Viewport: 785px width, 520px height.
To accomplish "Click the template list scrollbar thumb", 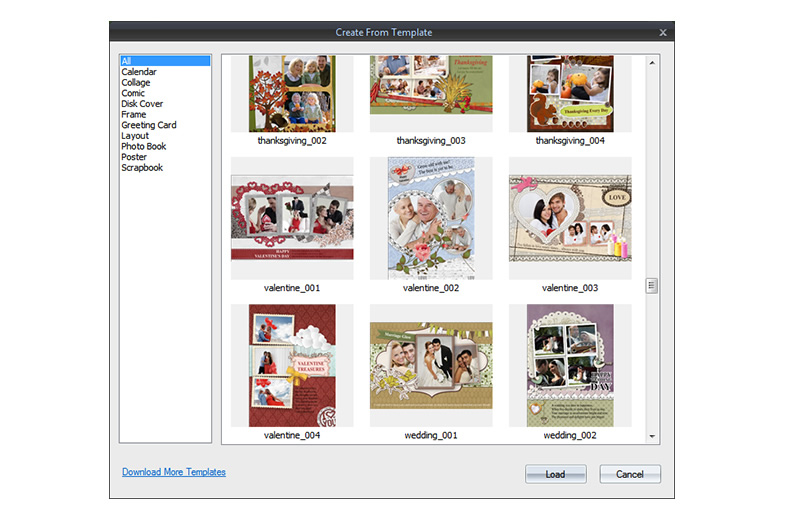I will pyautogui.click(x=651, y=286).
